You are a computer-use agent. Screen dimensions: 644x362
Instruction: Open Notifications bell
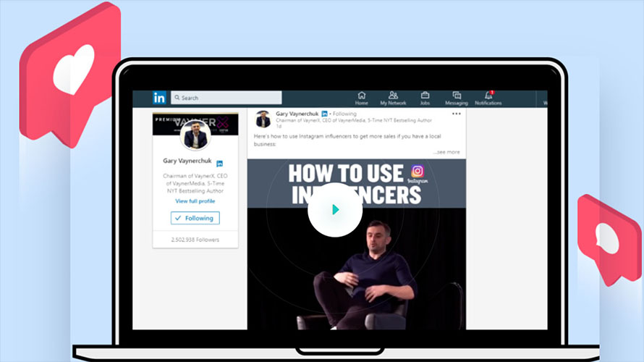(488, 98)
